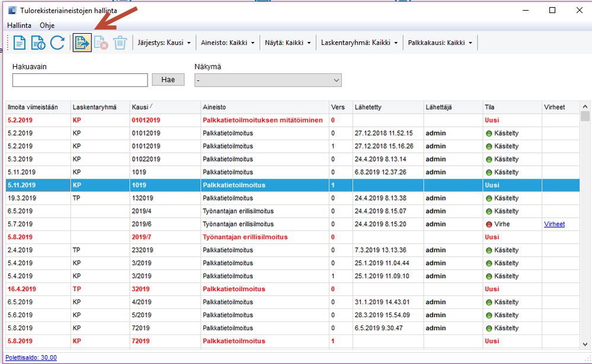Click Käsitelty status in 19.3.2019 row
This screenshot has height=364, width=592.
(x=502, y=198)
